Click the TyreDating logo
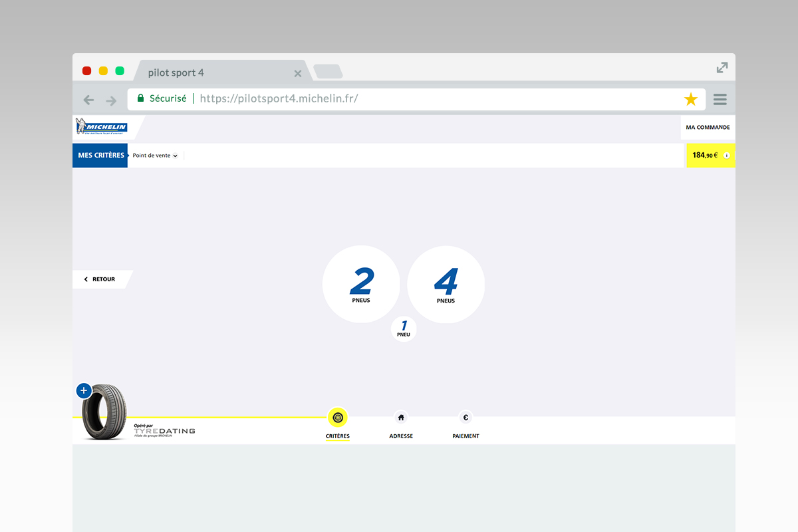The width and height of the screenshot is (798, 532). click(164, 430)
